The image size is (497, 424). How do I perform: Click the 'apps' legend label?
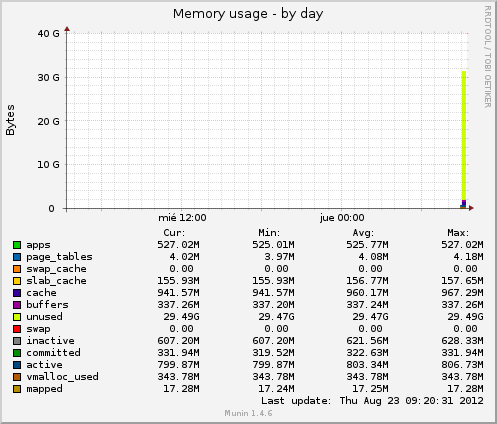(x=38, y=245)
